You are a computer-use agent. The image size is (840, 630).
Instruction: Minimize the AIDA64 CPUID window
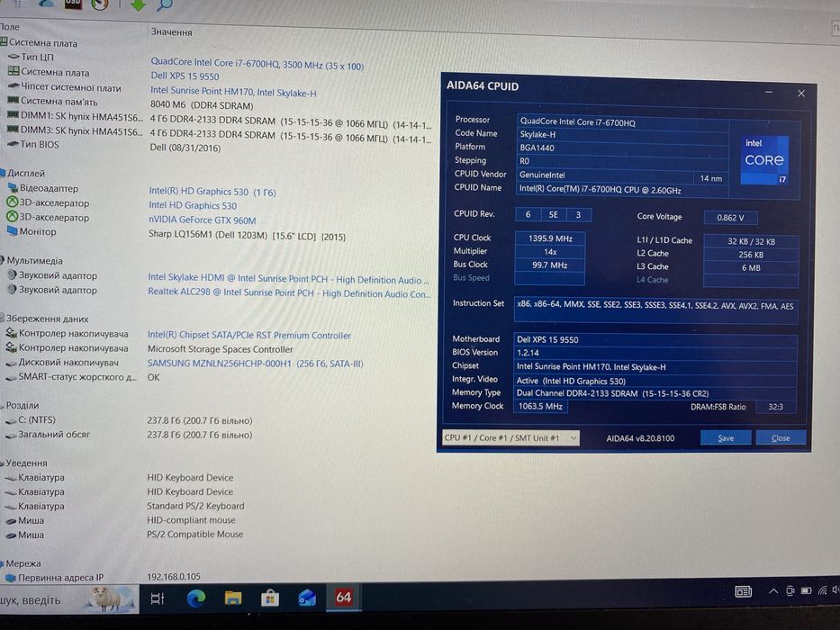tap(769, 92)
